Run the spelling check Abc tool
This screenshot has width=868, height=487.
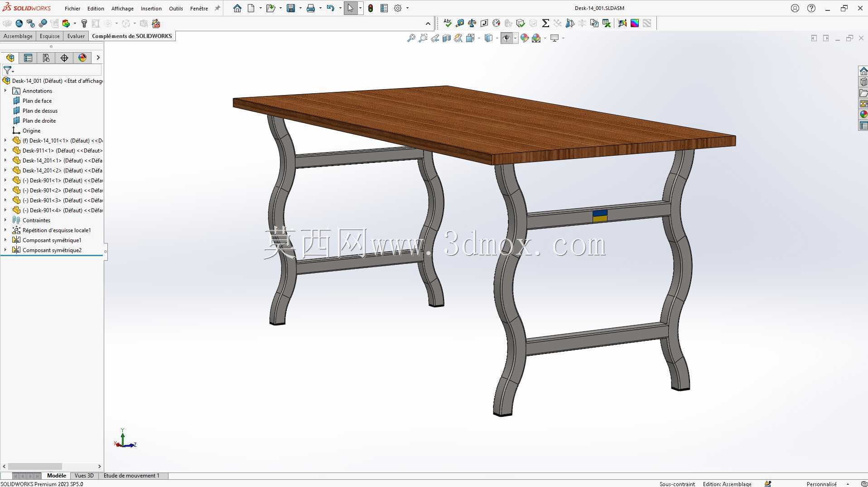pyautogui.click(x=448, y=23)
